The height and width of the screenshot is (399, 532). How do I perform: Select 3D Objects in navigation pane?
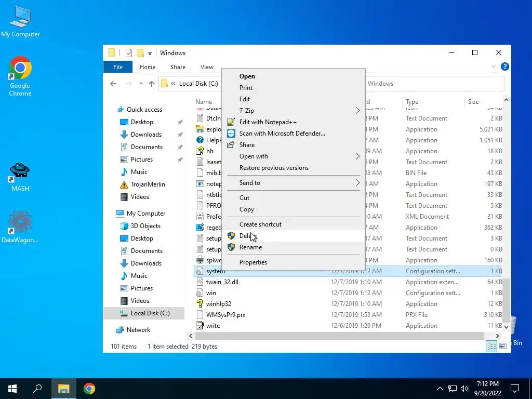145,226
